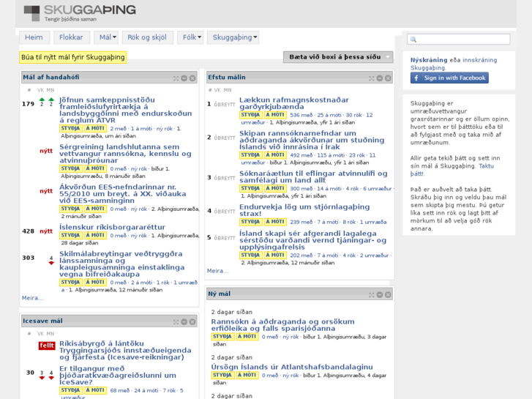Viewport: 532px width, 399px height.
Task: Open the Fólk dropdown menu
Action: coord(190,37)
